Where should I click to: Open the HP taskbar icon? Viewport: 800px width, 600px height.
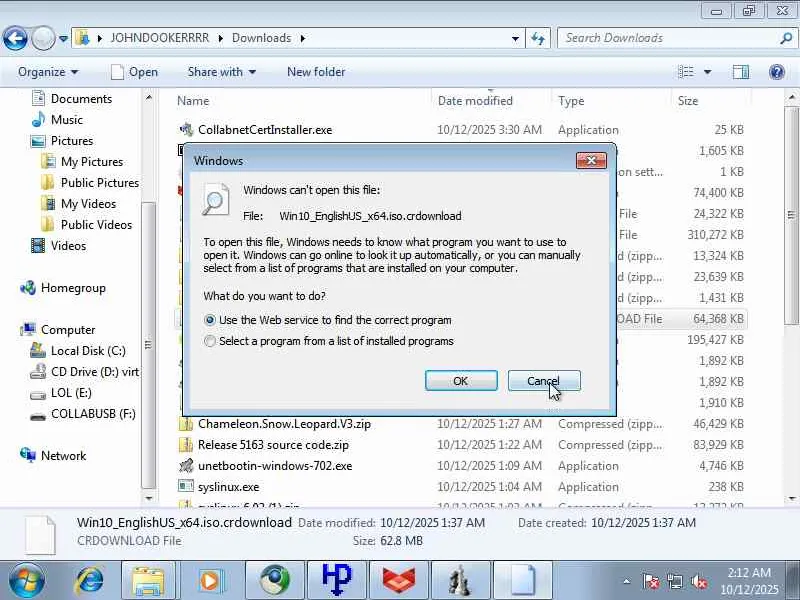[x=337, y=581]
